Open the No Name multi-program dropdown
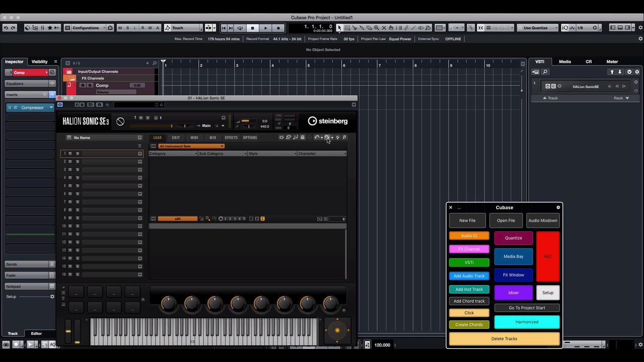The height and width of the screenshot is (362, 644). click(x=139, y=137)
